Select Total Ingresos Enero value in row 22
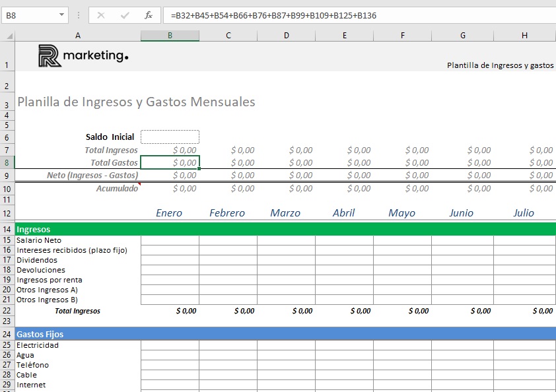 pos(170,311)
